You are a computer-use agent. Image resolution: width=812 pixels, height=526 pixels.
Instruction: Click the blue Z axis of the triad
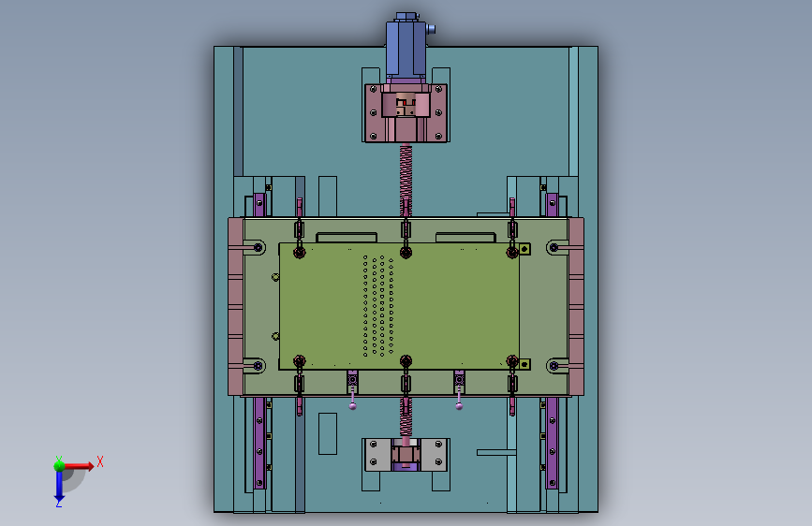[x=59, y=487]
